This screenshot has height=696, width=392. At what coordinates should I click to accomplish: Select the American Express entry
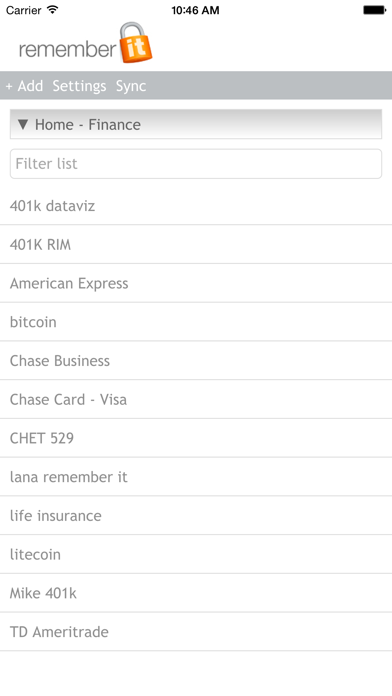tap(196, 283)
